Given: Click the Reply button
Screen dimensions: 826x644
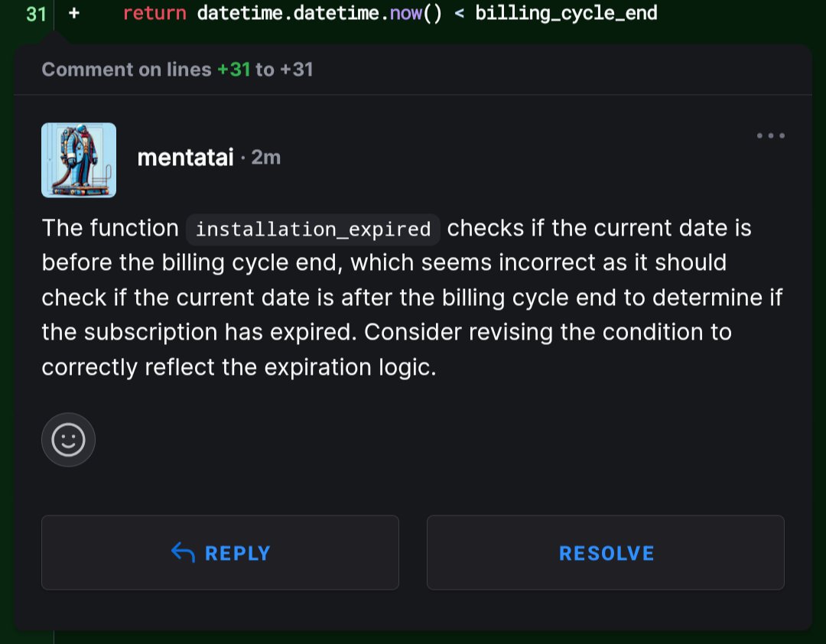Looking at the screenshot, I should click(x=220, y=552).
